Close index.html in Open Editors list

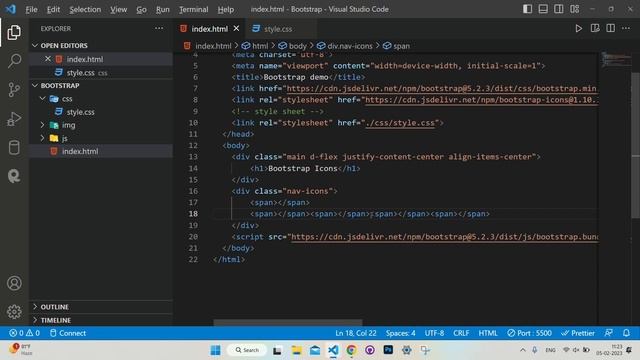coord(48,59)
